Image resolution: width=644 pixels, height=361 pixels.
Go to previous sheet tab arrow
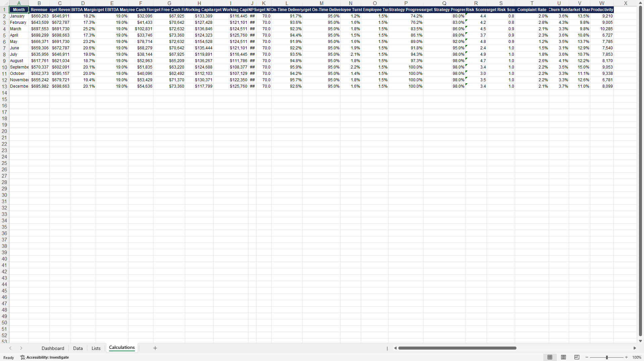[x=10, y=348]
